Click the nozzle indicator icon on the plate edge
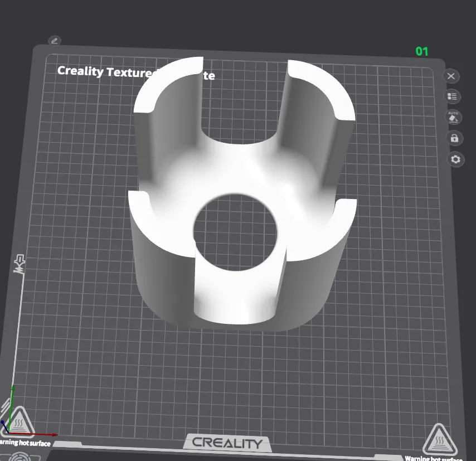Image resolution: width=476 pixels, height=461 pixels. (18, 263)
